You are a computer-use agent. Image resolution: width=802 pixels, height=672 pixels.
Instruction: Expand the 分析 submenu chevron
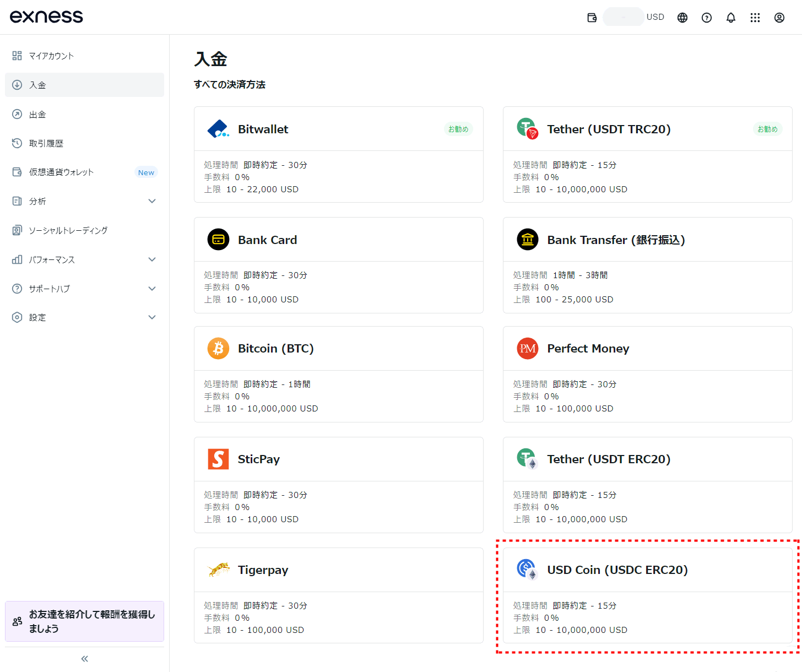pos(152,201)
